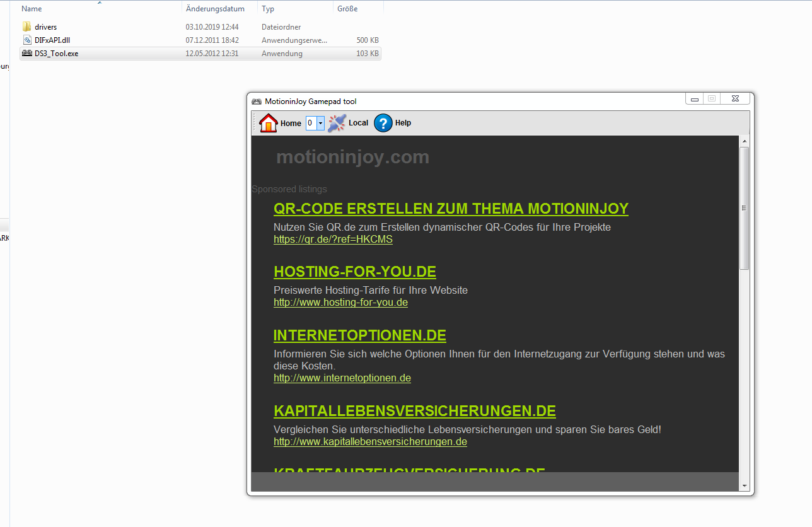Sort by Typ column header
812x527 pixels.
[x=268, y=9]
